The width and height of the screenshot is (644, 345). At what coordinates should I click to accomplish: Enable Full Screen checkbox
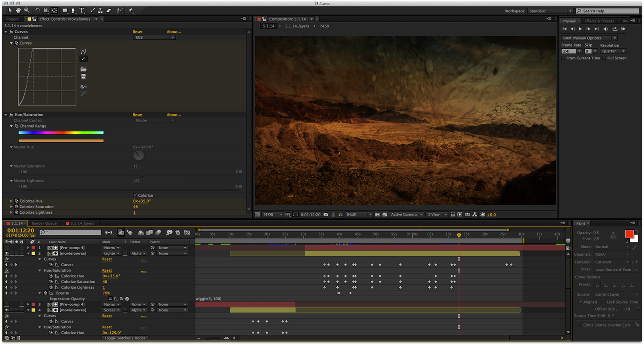coord(604,58)
